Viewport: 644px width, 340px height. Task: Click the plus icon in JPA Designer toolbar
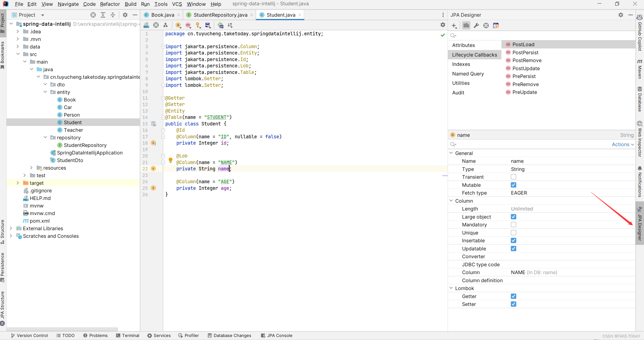pyautogui.click(x=454, y=25)
